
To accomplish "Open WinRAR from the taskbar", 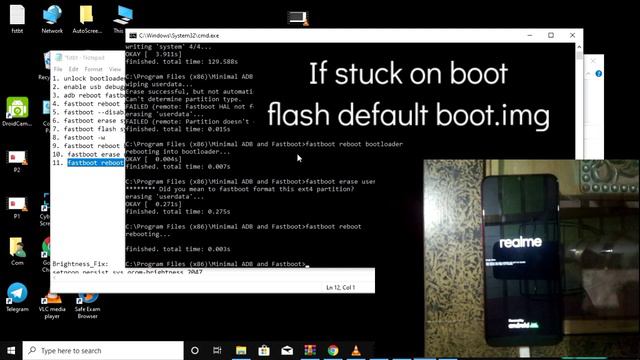I will [x=310, y=351].
